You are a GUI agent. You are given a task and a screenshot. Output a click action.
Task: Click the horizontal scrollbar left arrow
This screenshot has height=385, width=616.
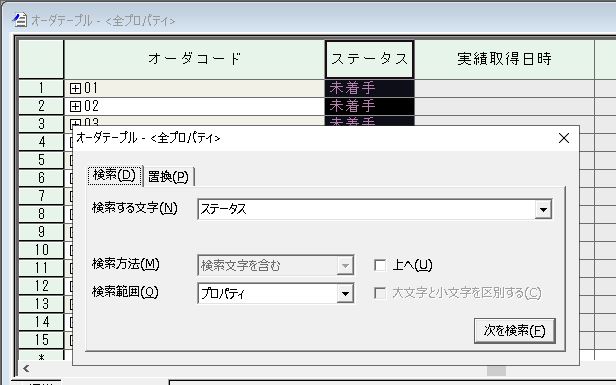(x=26, y=368)
